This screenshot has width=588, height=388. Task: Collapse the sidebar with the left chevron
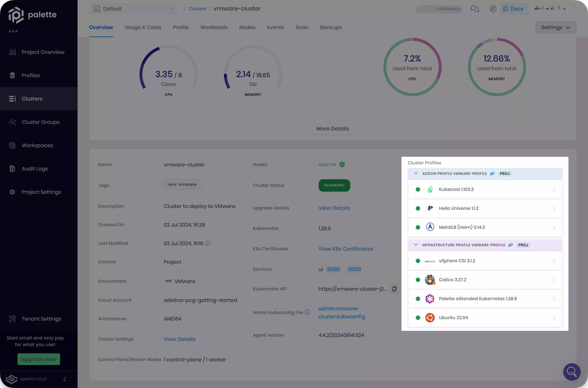click(x=65, y=379)
